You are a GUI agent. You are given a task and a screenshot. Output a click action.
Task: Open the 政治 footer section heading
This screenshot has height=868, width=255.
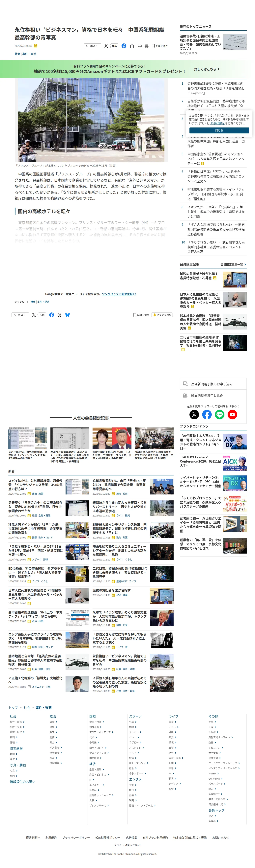tap(53, 716)
